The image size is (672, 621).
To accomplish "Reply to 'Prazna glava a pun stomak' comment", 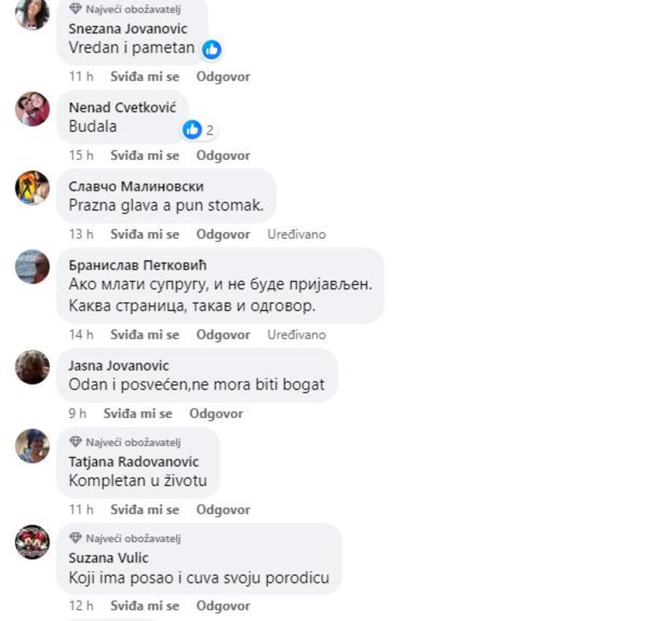I will [223, 234].
